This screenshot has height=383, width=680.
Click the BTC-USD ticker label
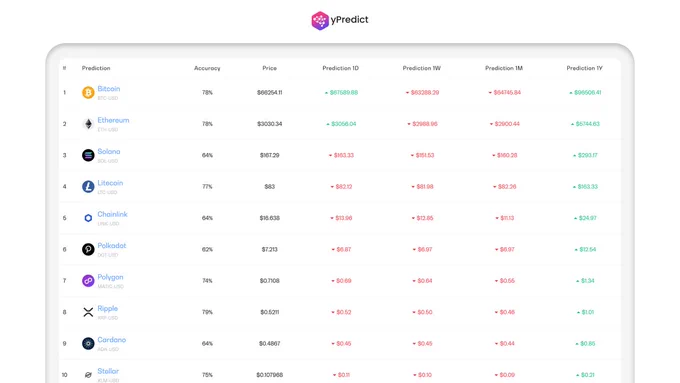[108, 98]
